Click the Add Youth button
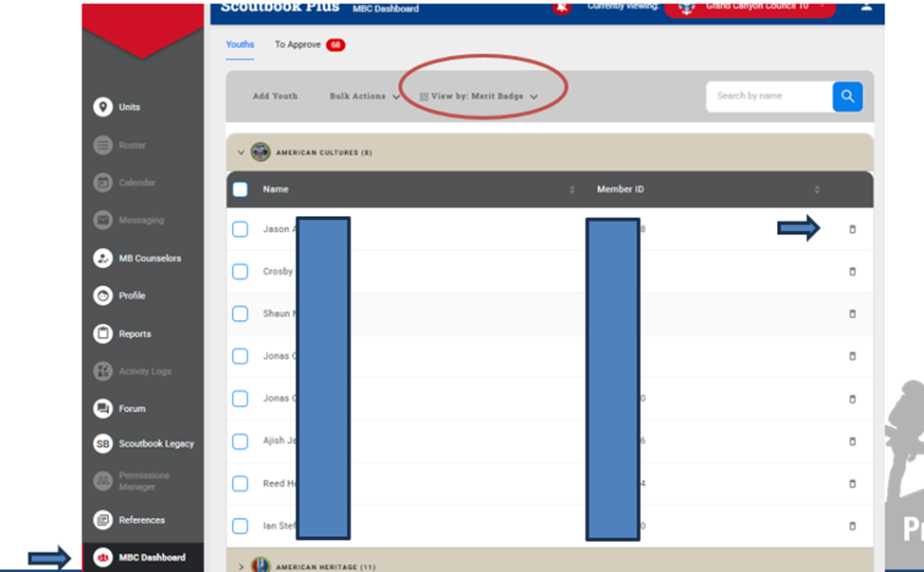Viewport: 924px width, 572px height. coord(275,96)
